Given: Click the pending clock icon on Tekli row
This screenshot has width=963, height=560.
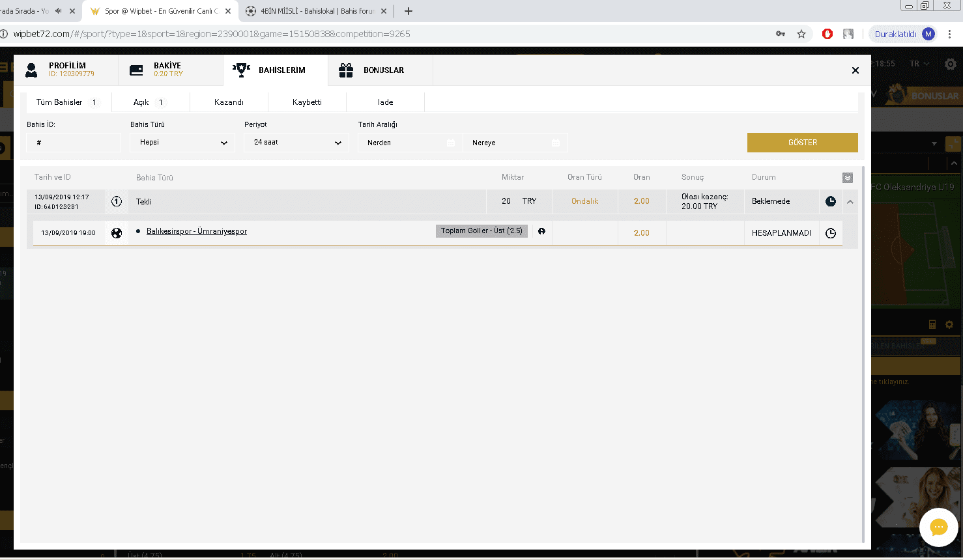Looking at the screenshot, I should click(x=831, y=202).
